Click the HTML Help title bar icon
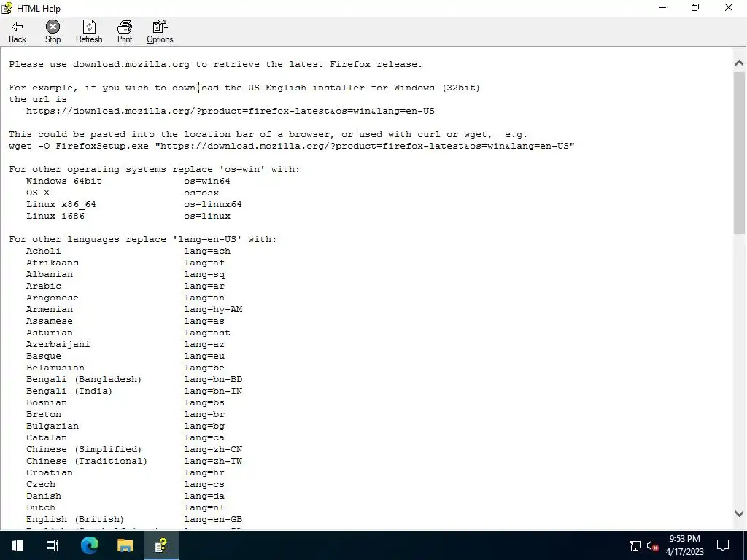747x560 pixels. click(x=7, y=8)
